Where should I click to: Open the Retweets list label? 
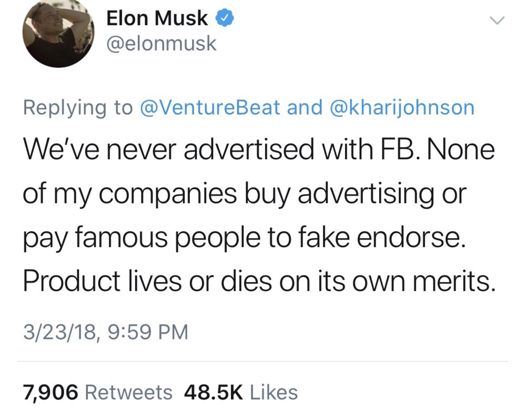[x=128, y=392]
